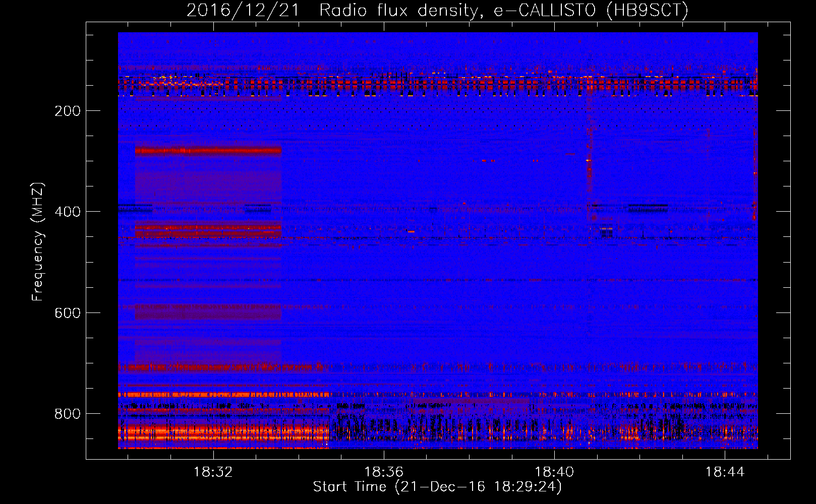Click the 400 frequency tick label
The image size is (816, 504).
point(68,212)
